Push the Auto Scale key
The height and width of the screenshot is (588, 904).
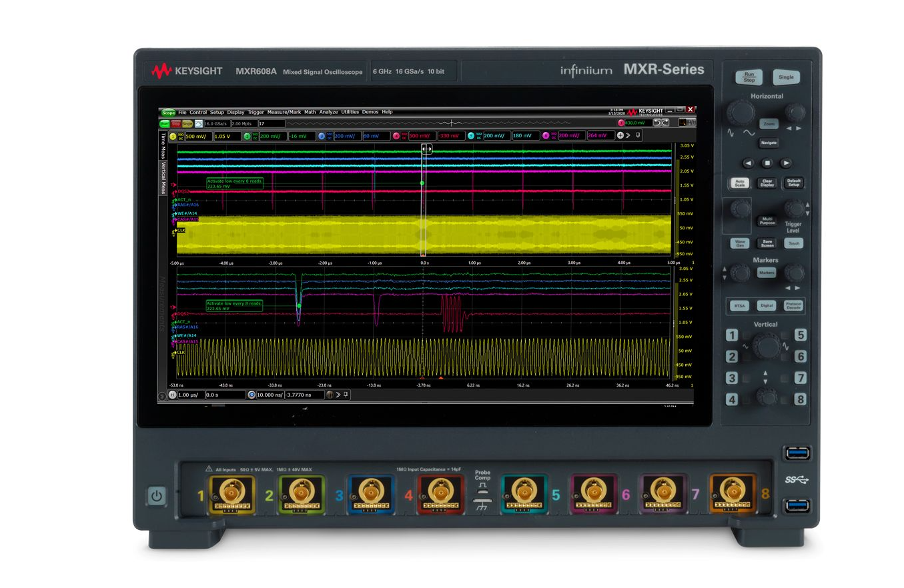pos(739,182)
